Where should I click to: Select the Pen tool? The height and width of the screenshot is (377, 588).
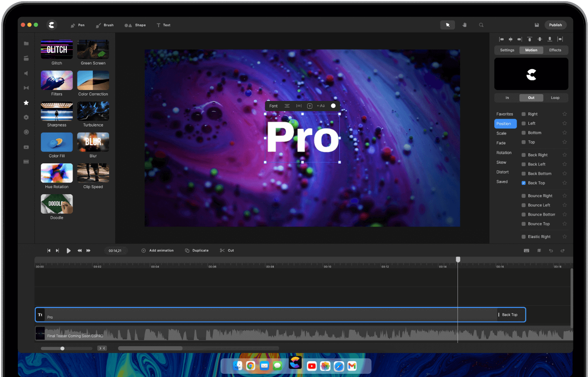[x=77, y=25]
